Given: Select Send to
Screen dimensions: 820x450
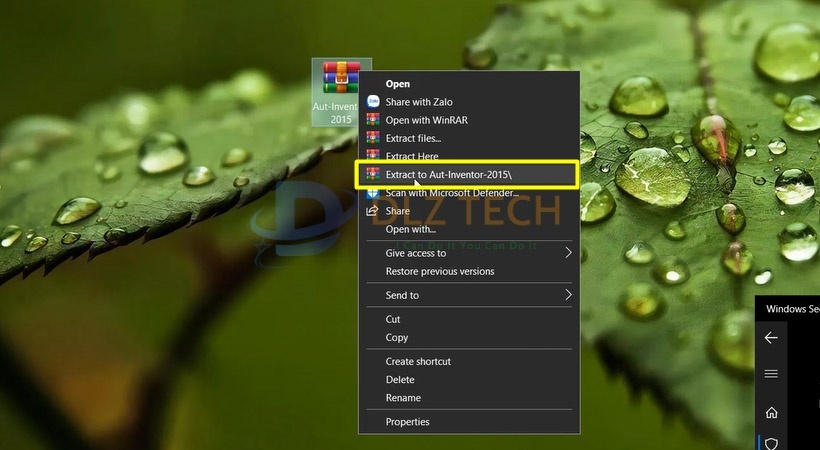Looking at the screenshot, I should 469,295.
